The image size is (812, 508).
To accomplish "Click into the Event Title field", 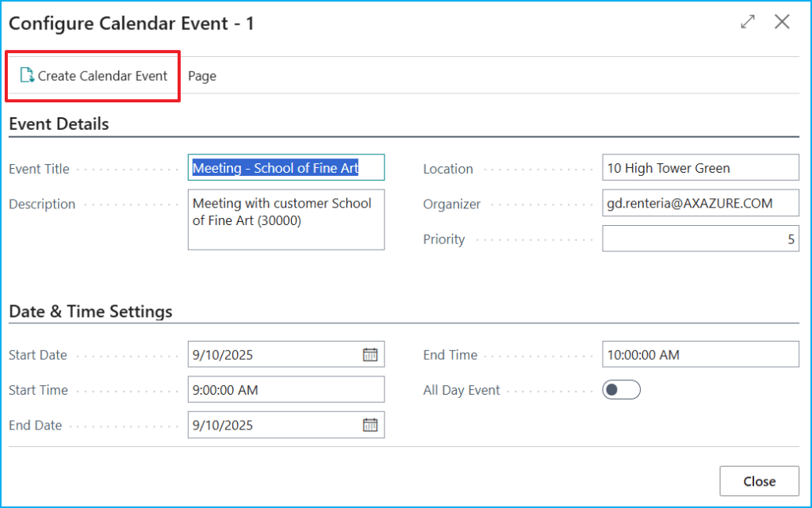I will click(x=285, y=168).
